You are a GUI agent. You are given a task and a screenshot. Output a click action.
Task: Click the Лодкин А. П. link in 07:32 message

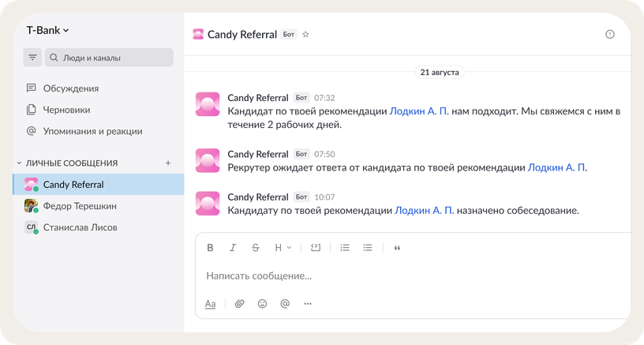point(419,111)
